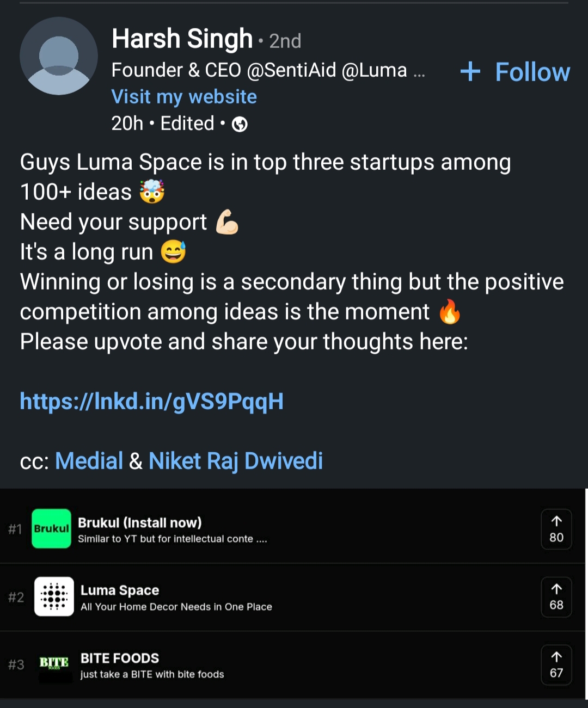Image resolution: width=588 pixels, height=708 pixels.
Task: Upvote Luma Space showing 68 votes
Action: [556, 597]
